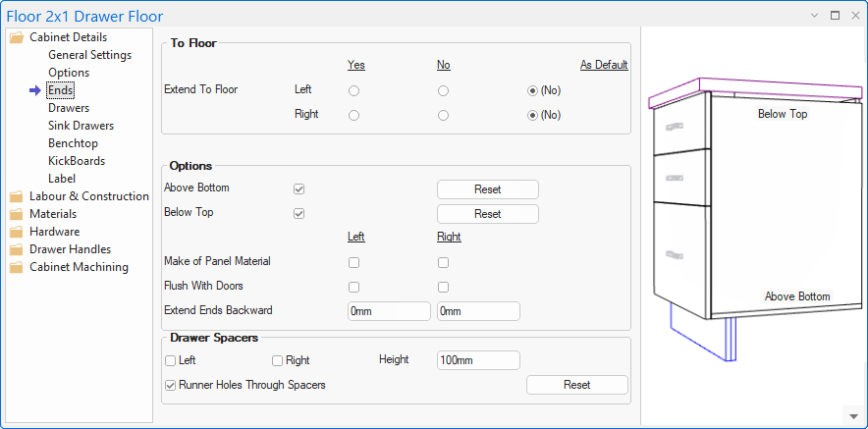Click the blue arrow beside Ends
This screenshot has width=868, height=429.
coord(36,90)
